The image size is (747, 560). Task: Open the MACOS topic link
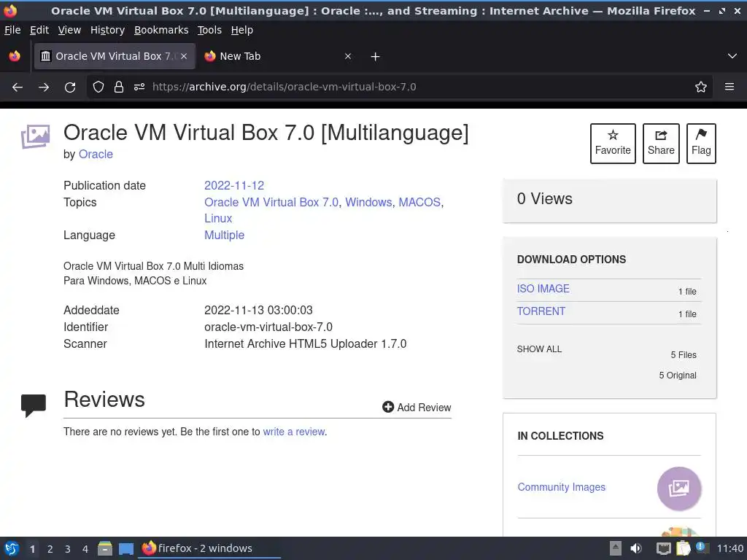[x=419, y=202]
